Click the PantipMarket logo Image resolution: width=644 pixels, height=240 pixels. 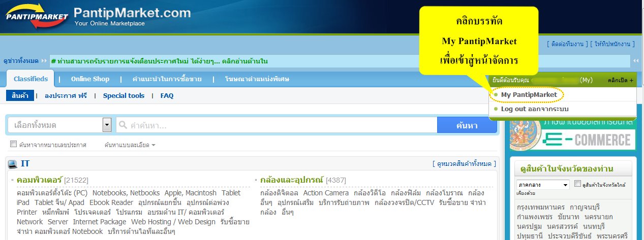(37, 16)
